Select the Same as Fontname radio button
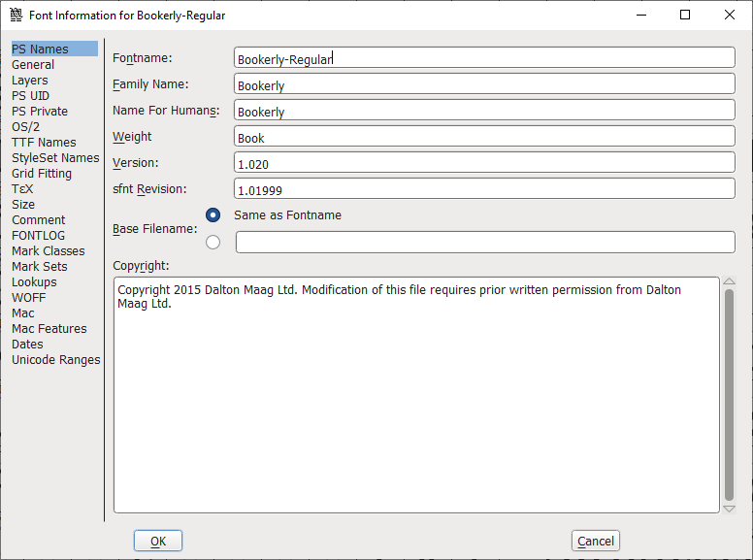 click(x=213, y=215)
